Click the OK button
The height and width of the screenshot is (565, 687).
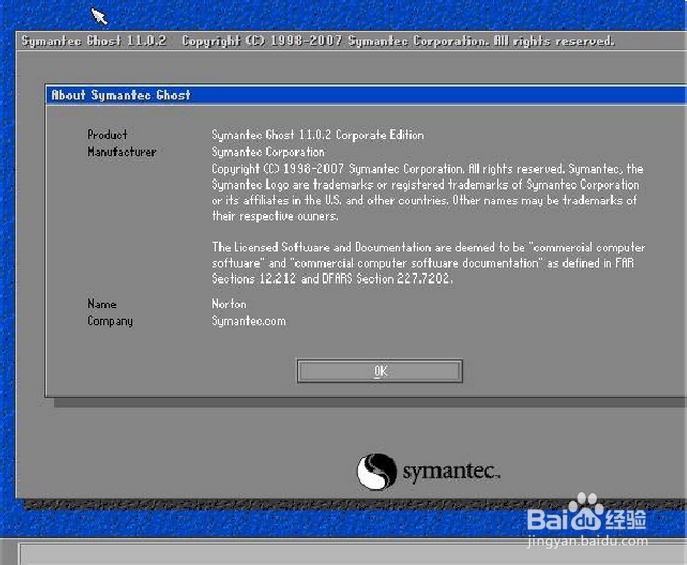pos(379,371)
